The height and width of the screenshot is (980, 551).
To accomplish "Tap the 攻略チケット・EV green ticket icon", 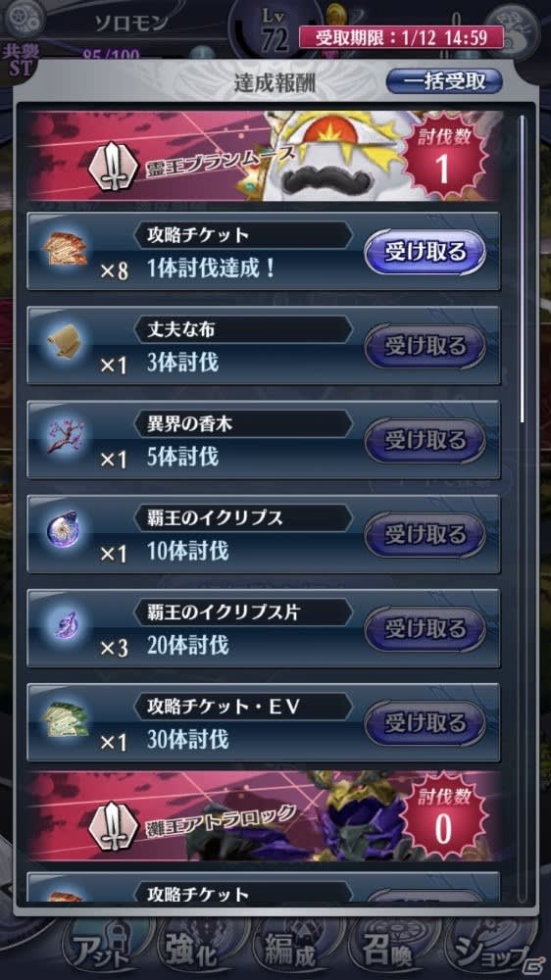I will [x=65, y=718].
